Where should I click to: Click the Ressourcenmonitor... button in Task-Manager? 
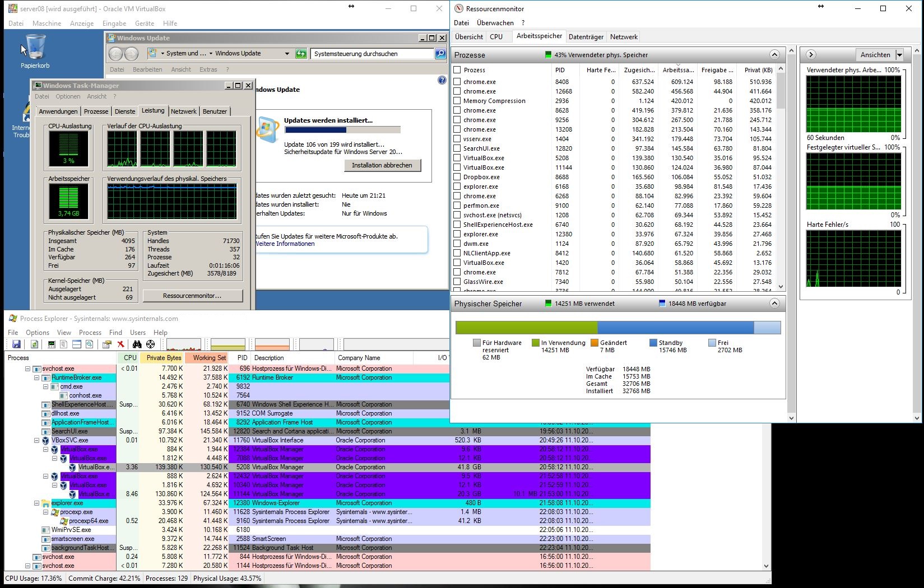pyautogui.click(x=192, y=296)
